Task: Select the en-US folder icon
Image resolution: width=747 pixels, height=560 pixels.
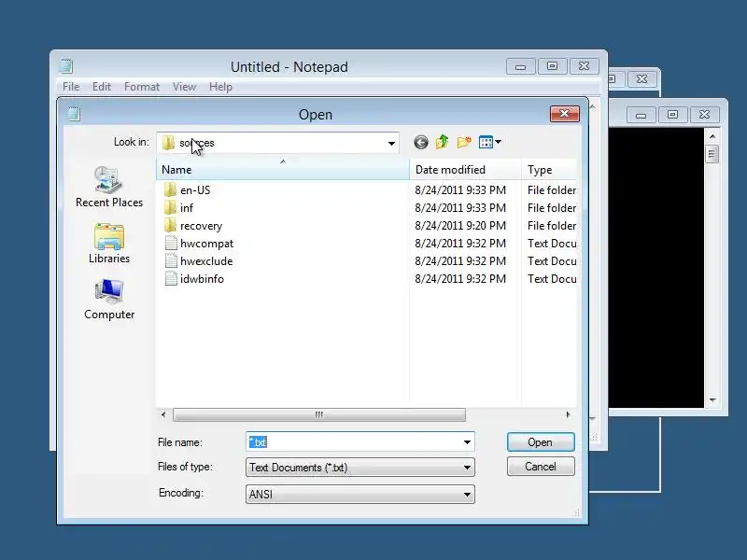Action: pyautogui.click(x=170, y=190)
